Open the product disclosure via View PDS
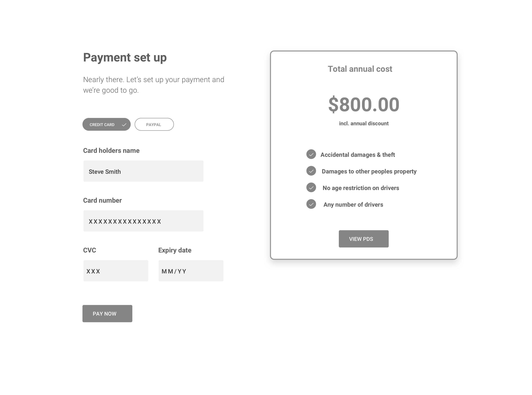 [x=364, y=239]
